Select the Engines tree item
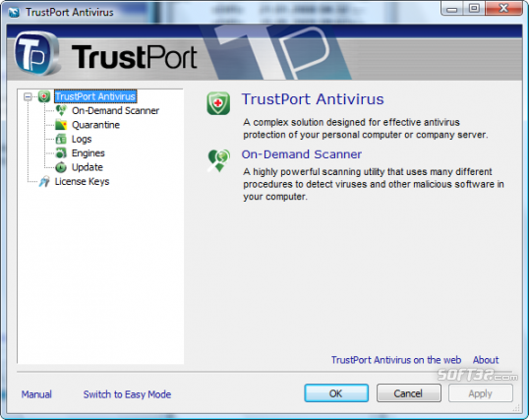 coord(88,153)
